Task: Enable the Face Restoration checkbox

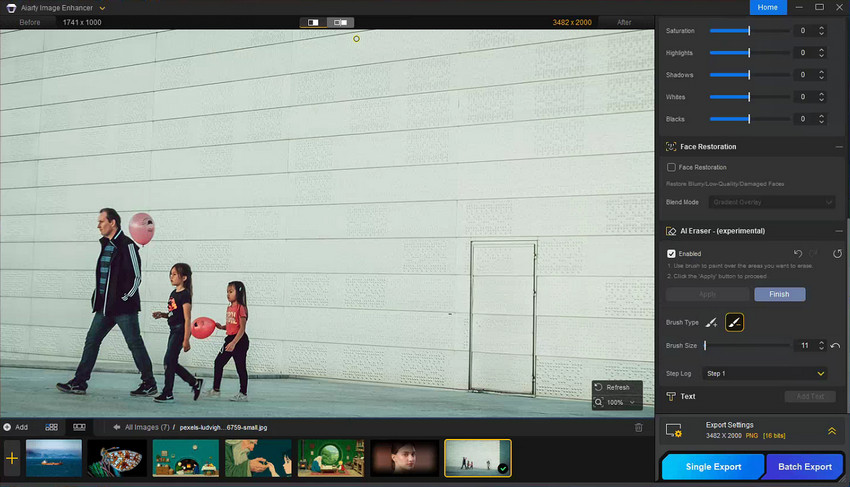Action: coord(671,167)
